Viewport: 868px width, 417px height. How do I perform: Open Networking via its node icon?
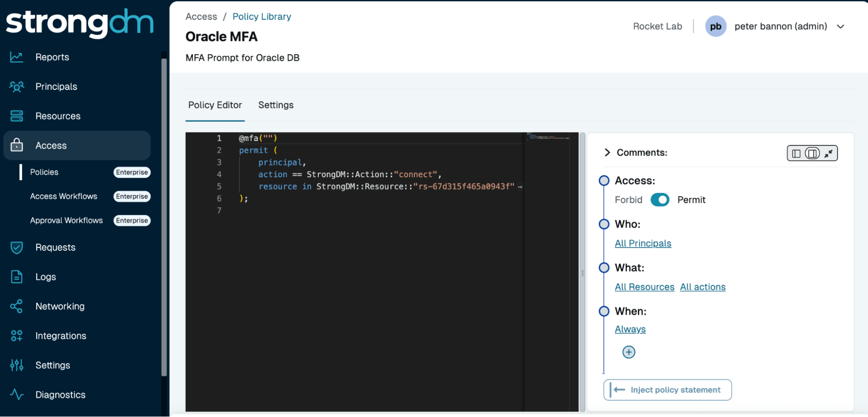click(x=17, y=306)
